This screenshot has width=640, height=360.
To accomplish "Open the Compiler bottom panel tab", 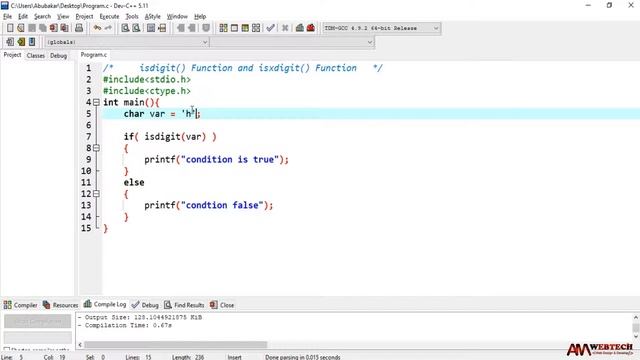I will pos(20,305).
